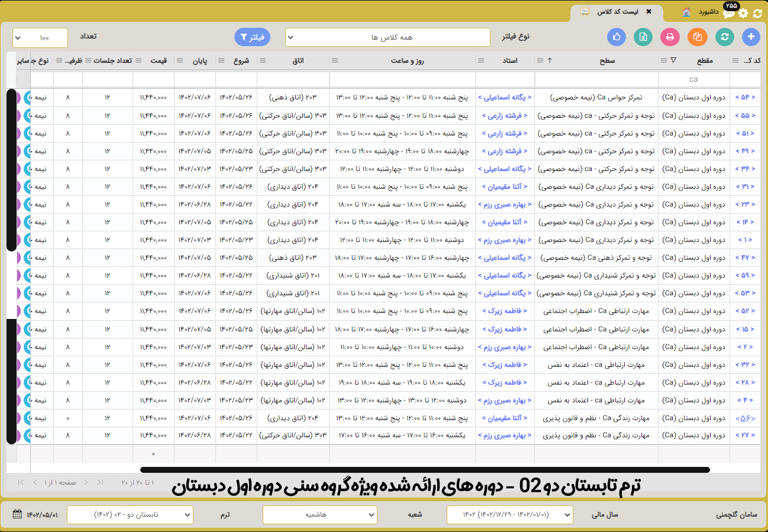The height and width of the screenshot is (532, 768).
Task: Open the ترم dropdown (تابستان دو)
Action: tap(130, 515)
